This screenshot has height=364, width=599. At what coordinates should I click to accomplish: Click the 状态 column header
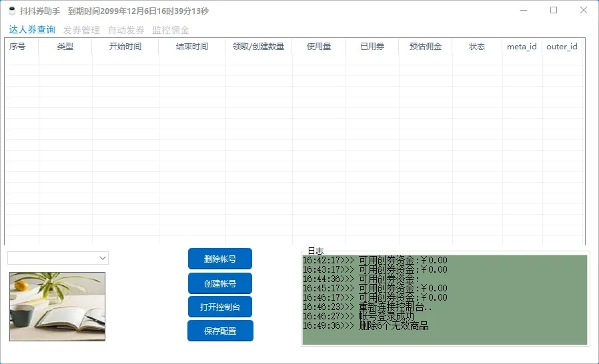pos(477,47)
